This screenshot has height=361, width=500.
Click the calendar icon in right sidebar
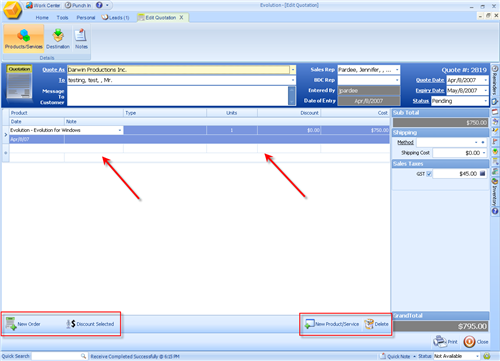point(495,112)
